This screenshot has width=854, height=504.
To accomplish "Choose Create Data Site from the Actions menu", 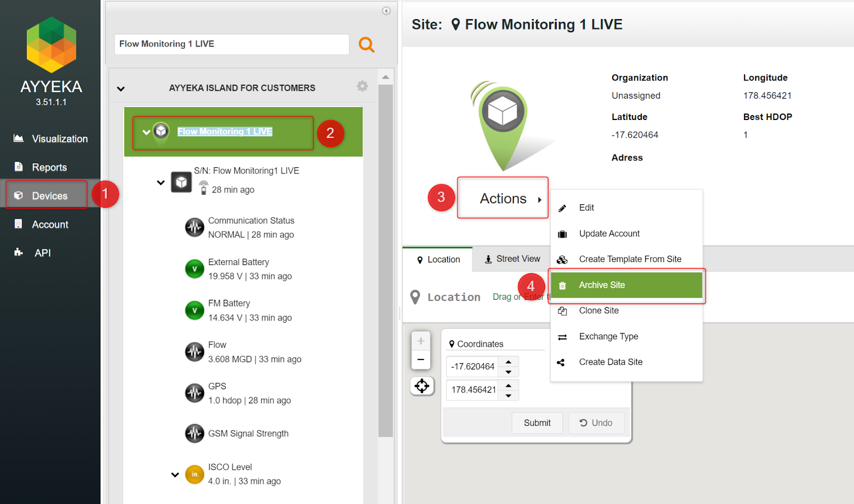I will click(627, 362).
